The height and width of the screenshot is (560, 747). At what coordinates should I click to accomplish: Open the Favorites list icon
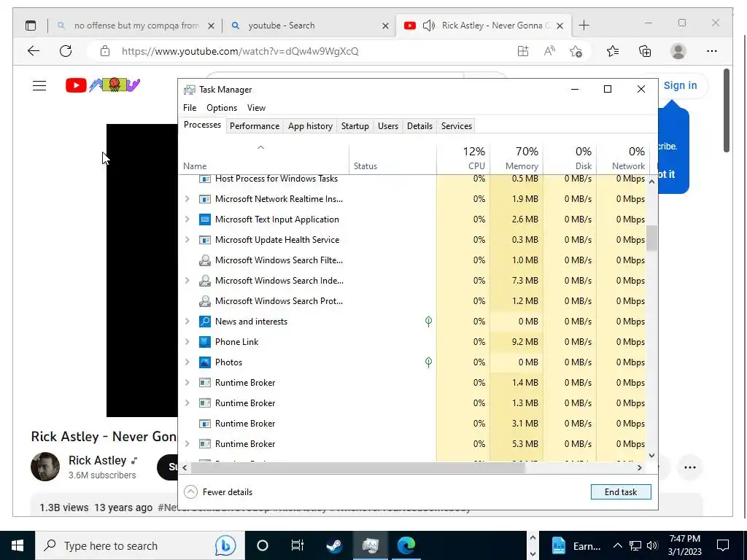613,51
